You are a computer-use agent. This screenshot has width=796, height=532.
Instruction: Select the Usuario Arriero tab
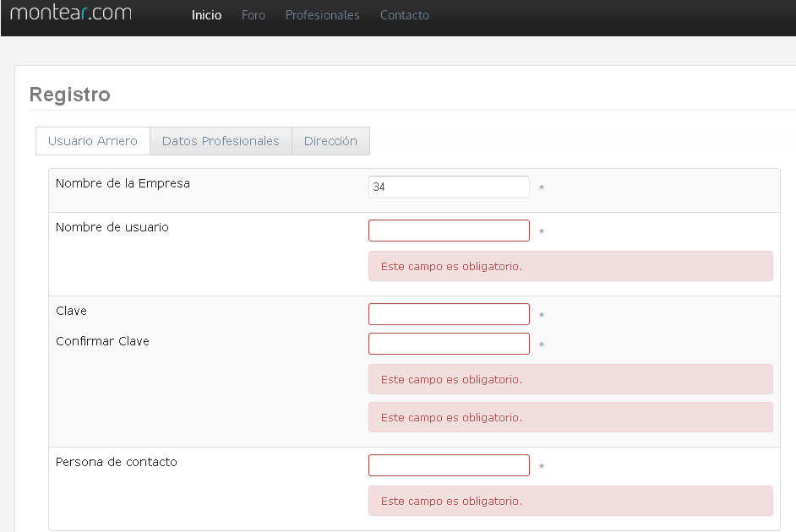click(93, 141)
